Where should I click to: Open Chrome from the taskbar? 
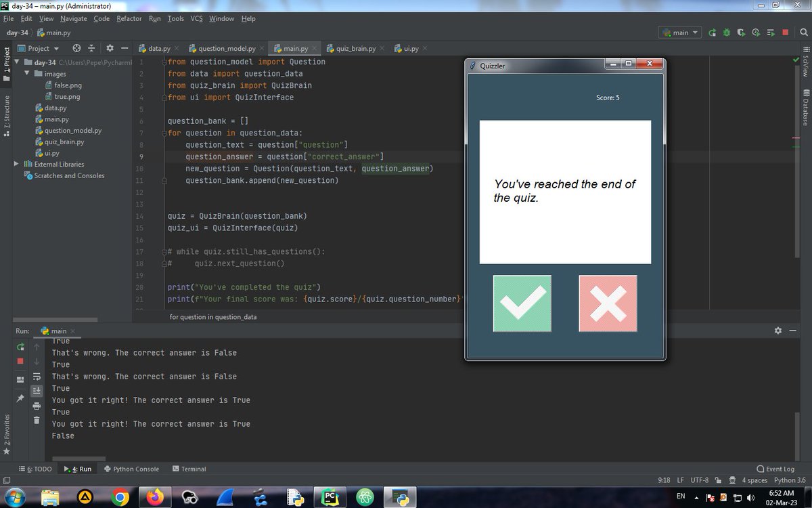tap(120, 497)
